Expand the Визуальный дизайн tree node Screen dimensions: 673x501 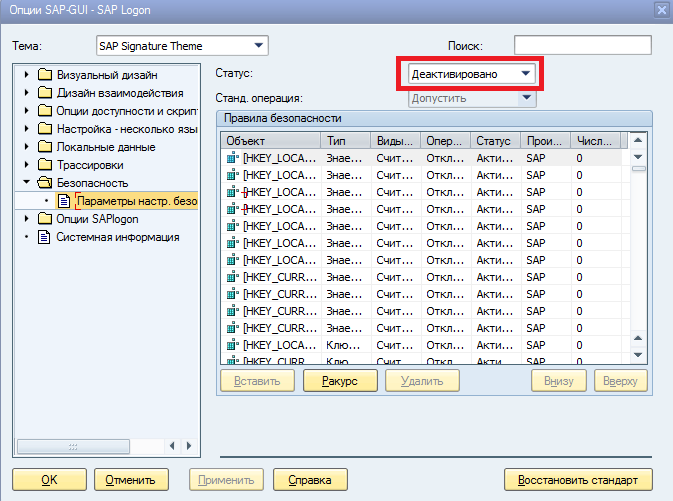[27, 75]
